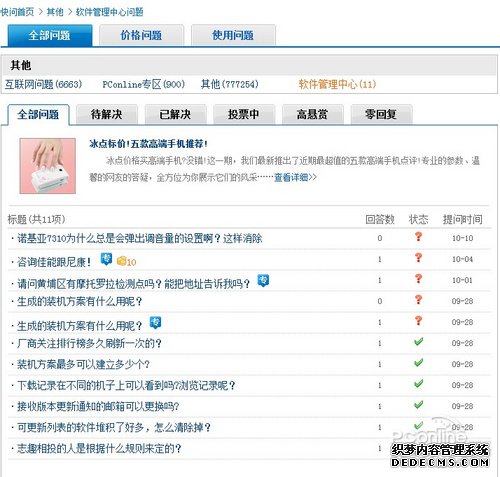This screenshot has height=477, width=500.
Task: Click the red question mark on the 10-04 row
Action: 418,258
